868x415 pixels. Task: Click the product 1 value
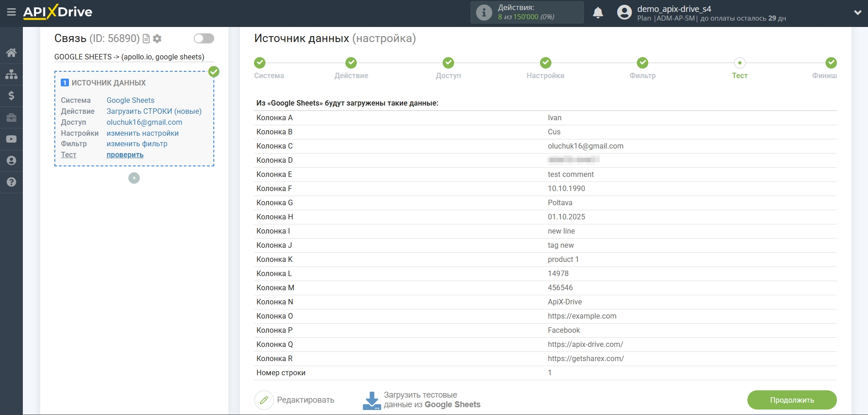(563, 259)
